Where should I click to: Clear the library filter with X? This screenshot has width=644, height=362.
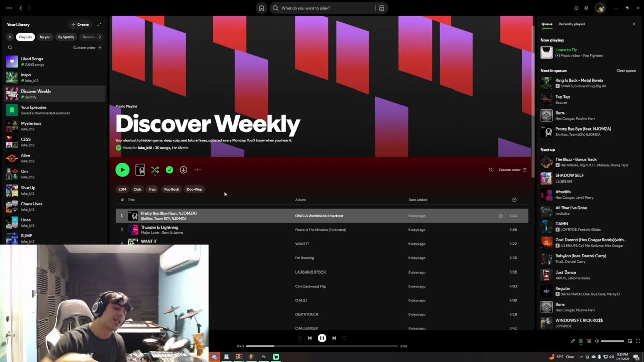[x=10, y=37]
